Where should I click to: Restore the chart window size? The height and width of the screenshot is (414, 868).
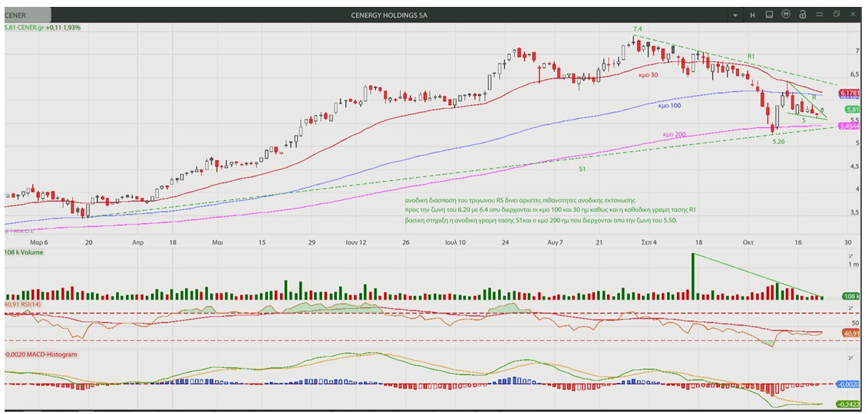pyautogui.click(x=837, y=15)
